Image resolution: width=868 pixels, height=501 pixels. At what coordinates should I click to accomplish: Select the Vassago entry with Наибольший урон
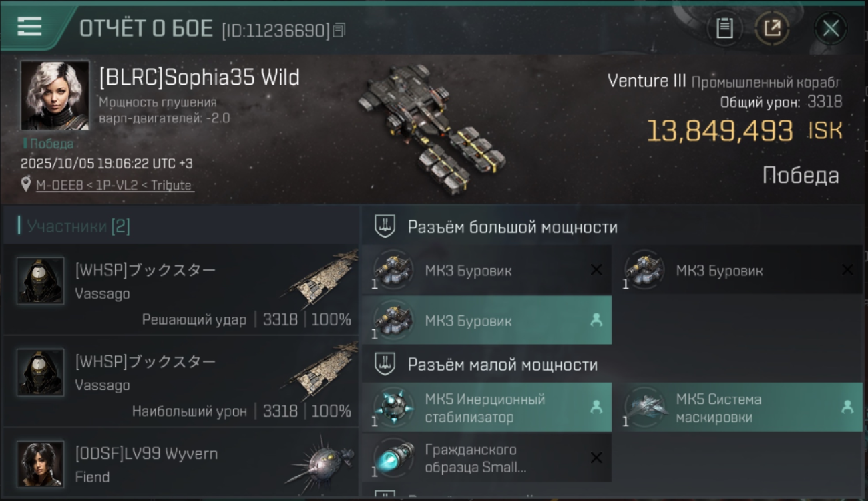[x=181, y=381]
